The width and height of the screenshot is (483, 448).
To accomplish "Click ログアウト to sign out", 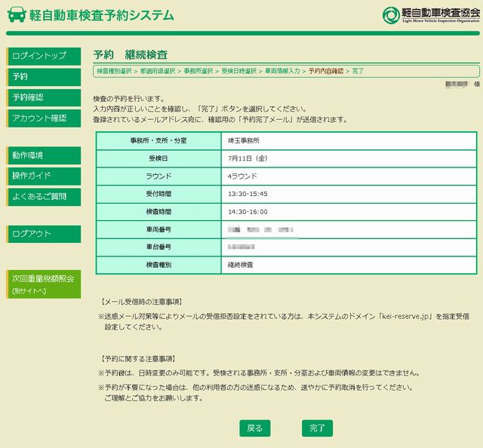I will tap(44, 234).
